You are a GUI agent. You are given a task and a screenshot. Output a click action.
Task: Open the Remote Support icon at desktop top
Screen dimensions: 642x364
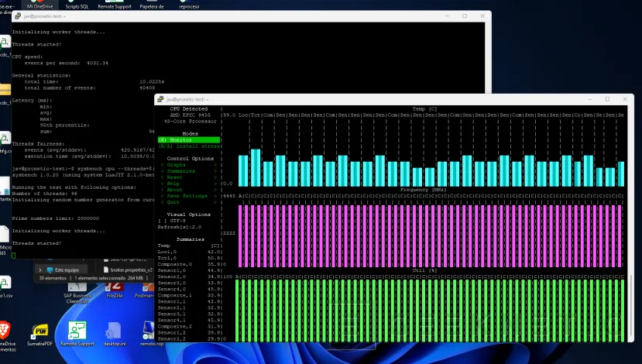click(115, 5)
